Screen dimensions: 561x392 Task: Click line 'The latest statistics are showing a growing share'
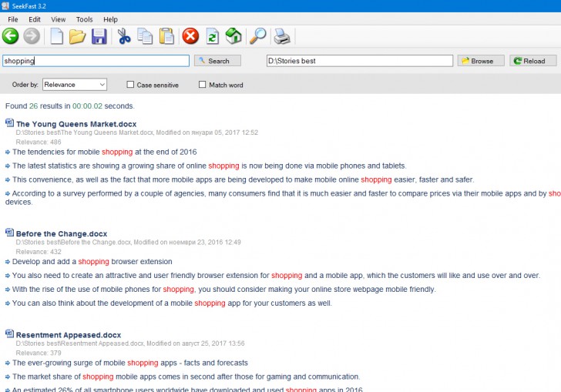click(x=210, y=166)
